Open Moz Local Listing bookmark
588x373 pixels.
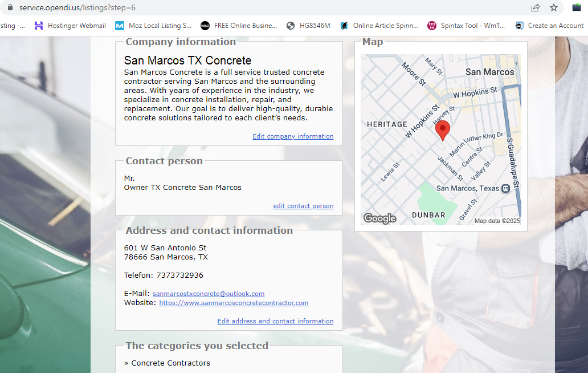[153, 26]
